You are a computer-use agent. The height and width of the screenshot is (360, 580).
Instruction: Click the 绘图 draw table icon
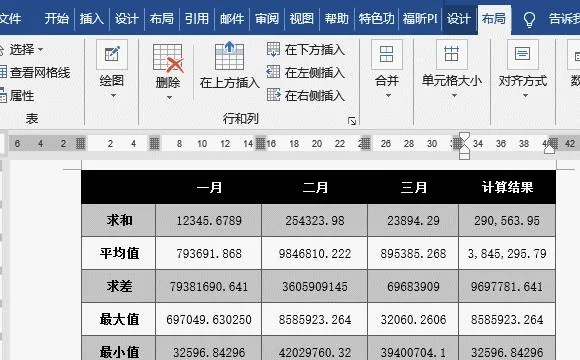coord(112,54)
